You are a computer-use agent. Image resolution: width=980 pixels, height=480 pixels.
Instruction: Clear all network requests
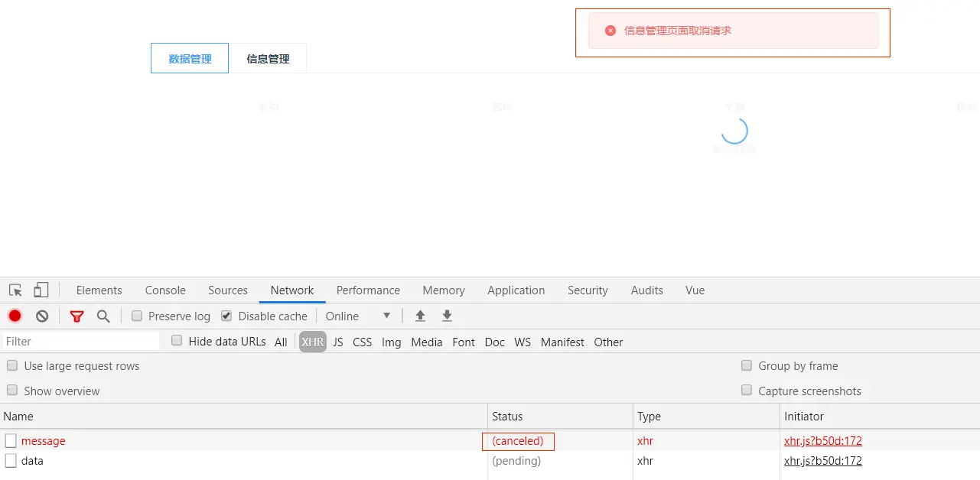(41, 316)
